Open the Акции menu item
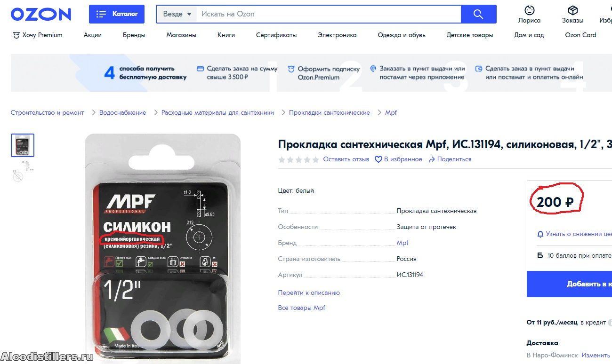Viewport: 612px width, 364px height. (x=93, y=35)
